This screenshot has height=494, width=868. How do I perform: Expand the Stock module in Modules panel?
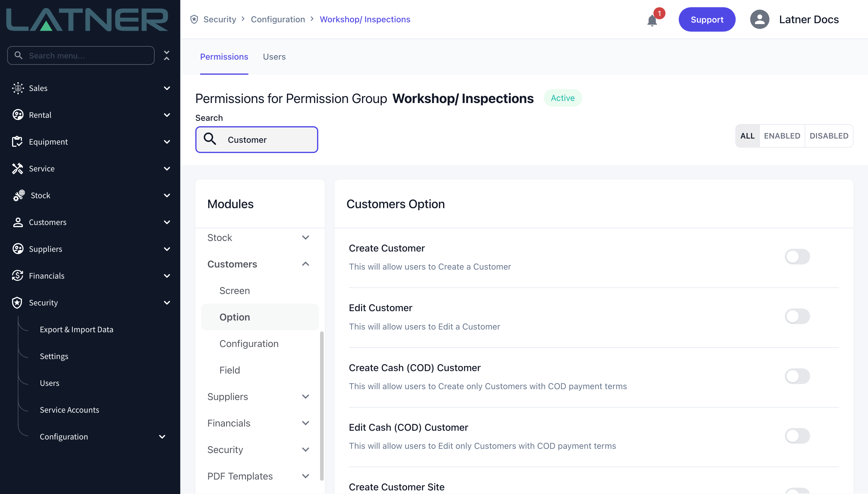click(x=306, y=237)
